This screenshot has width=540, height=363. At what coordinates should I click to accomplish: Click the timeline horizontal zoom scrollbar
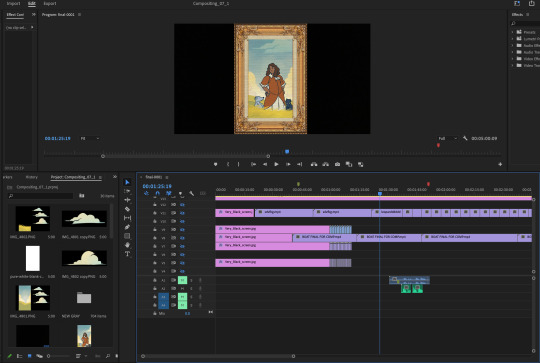(x=218, y=356)
